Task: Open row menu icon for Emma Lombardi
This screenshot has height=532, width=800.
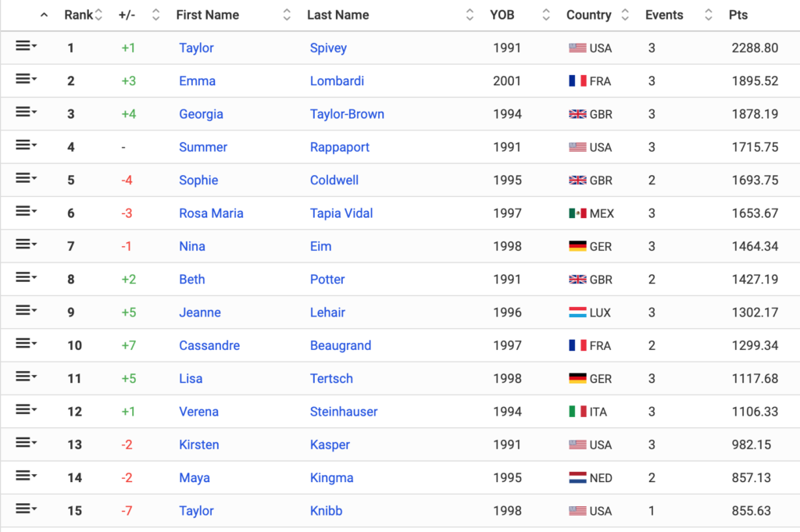Action: pos(26,79)
